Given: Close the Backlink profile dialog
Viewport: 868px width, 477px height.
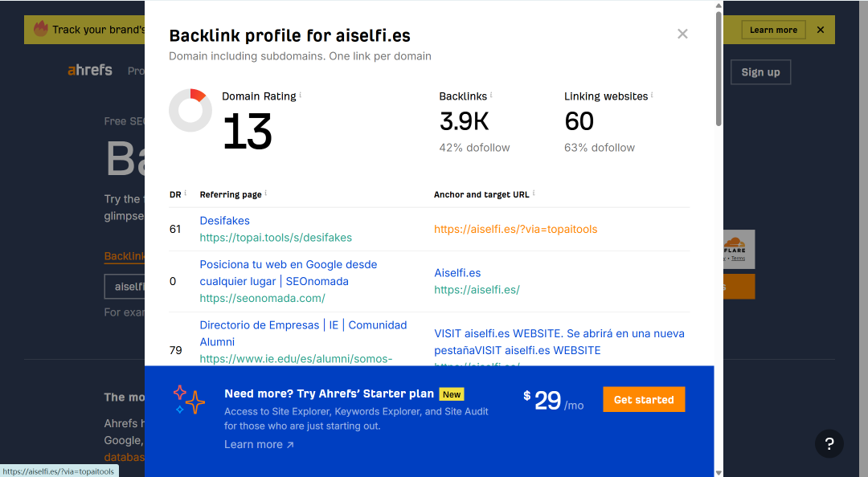Looking at the screenshot, I should [x=682, y=35].
